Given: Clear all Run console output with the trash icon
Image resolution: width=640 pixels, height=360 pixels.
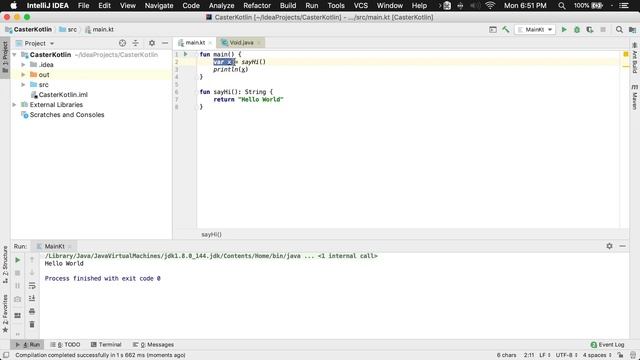Looking at the screenshot, I should (x=32, y=324).
